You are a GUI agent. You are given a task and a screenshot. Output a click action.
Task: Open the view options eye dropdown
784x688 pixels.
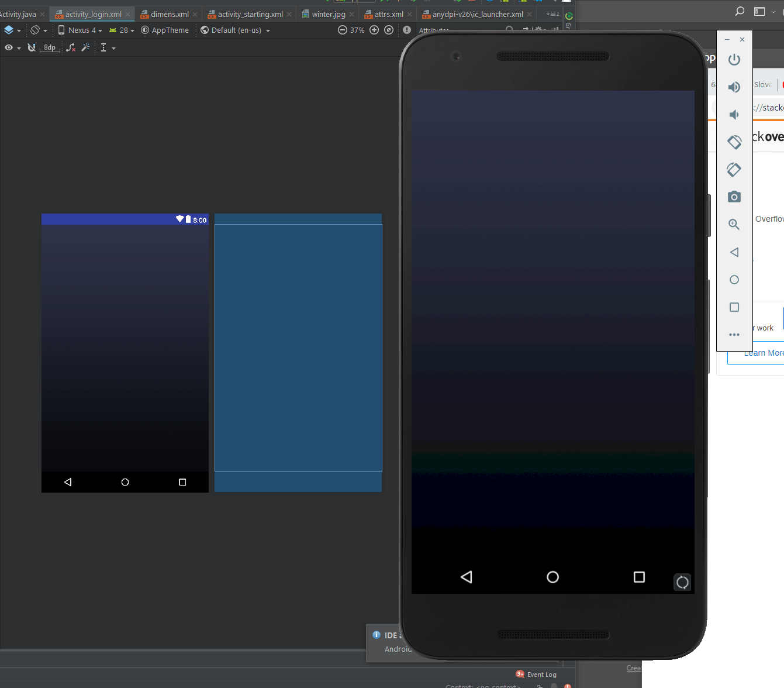(12, 47)
